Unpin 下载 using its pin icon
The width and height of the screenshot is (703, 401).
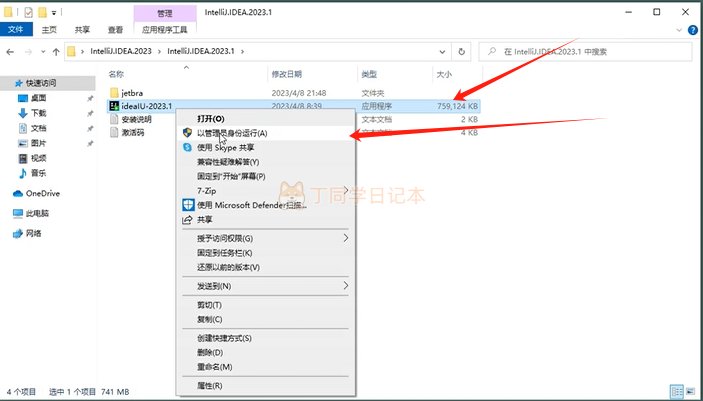coord(90,113)
